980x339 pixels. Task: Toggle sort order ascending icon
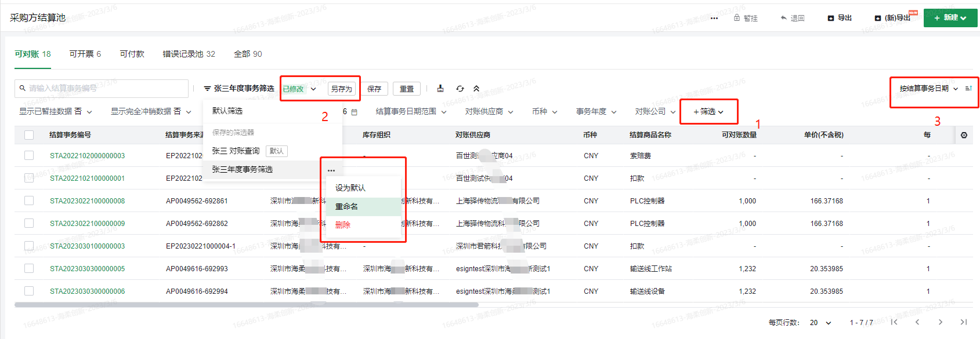coord(968,89)
